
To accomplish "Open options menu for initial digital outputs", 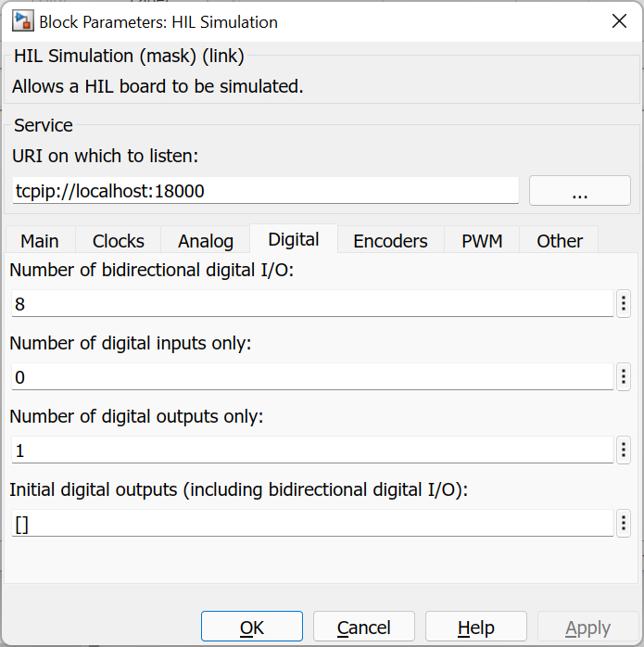I will [x=624, y=523].
